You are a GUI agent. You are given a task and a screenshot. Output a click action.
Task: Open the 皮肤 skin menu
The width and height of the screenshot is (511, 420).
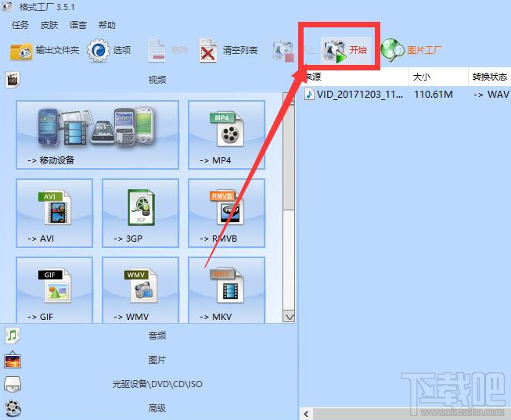tap(49, 25)
